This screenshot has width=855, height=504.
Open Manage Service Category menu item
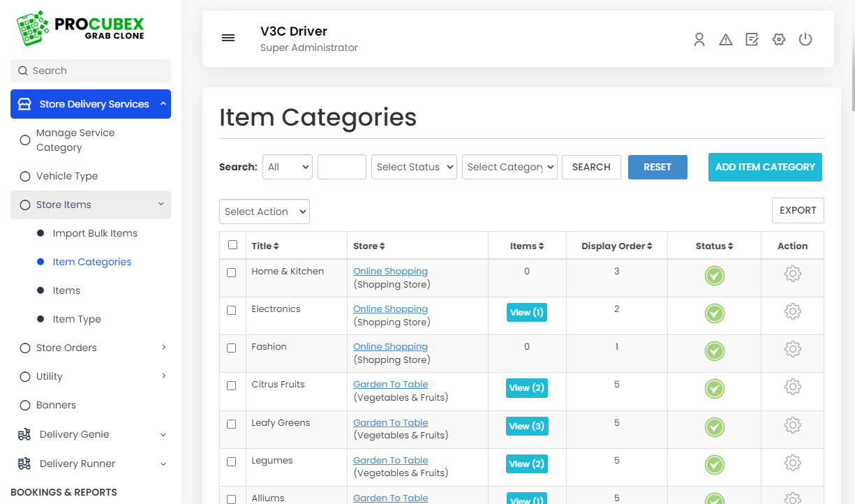(91, 140)
